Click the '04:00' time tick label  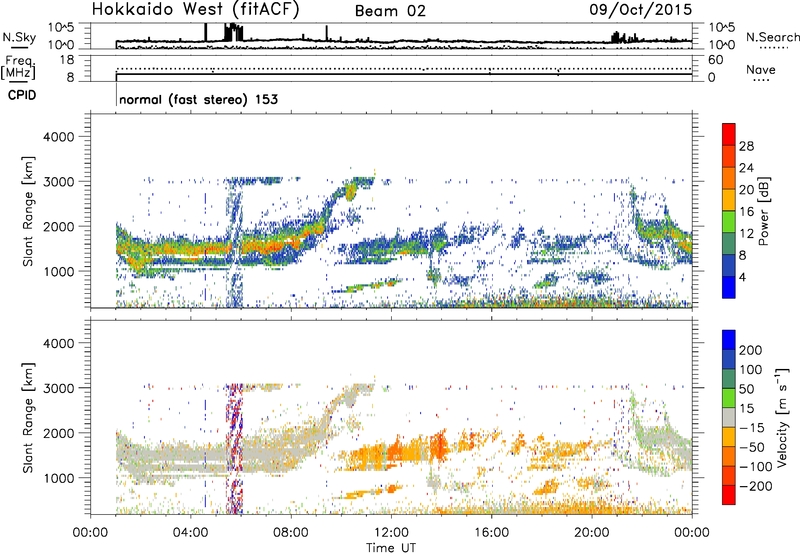point(191,533)
